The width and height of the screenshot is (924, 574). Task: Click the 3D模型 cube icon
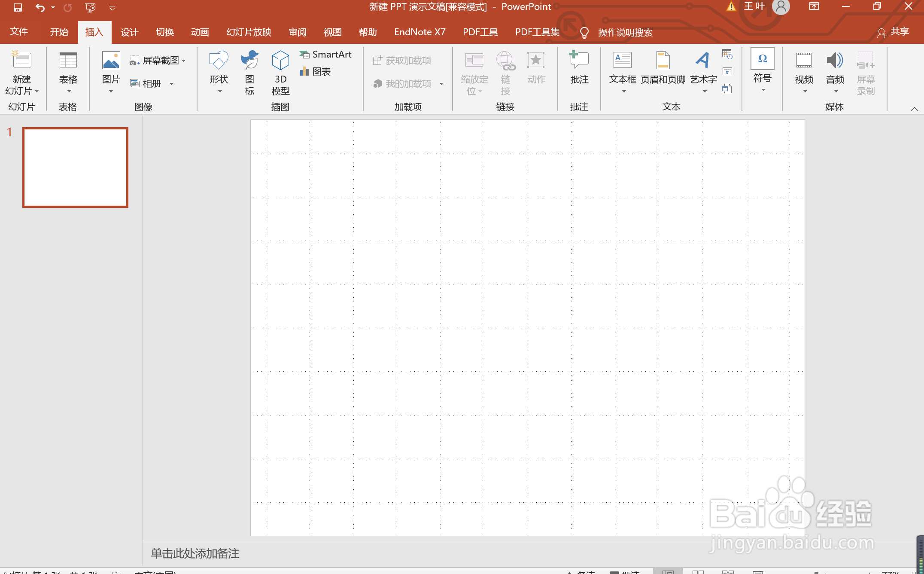click(280, 61)
